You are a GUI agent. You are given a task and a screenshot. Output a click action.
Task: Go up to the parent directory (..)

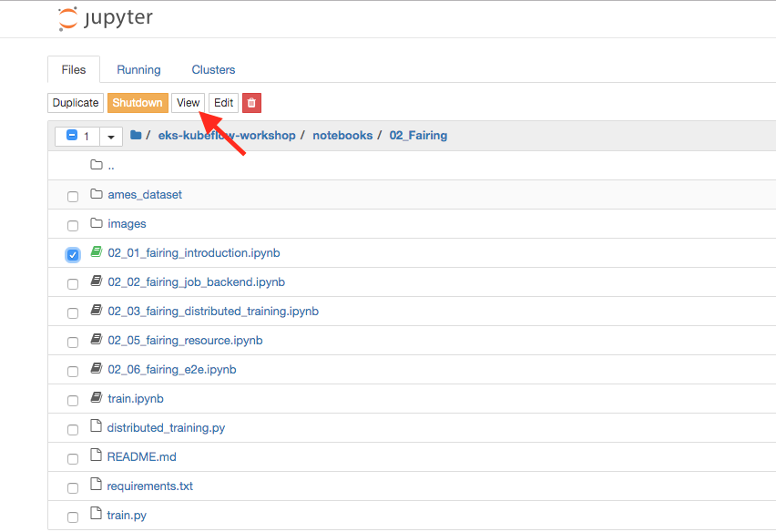(x=110, y=166)
